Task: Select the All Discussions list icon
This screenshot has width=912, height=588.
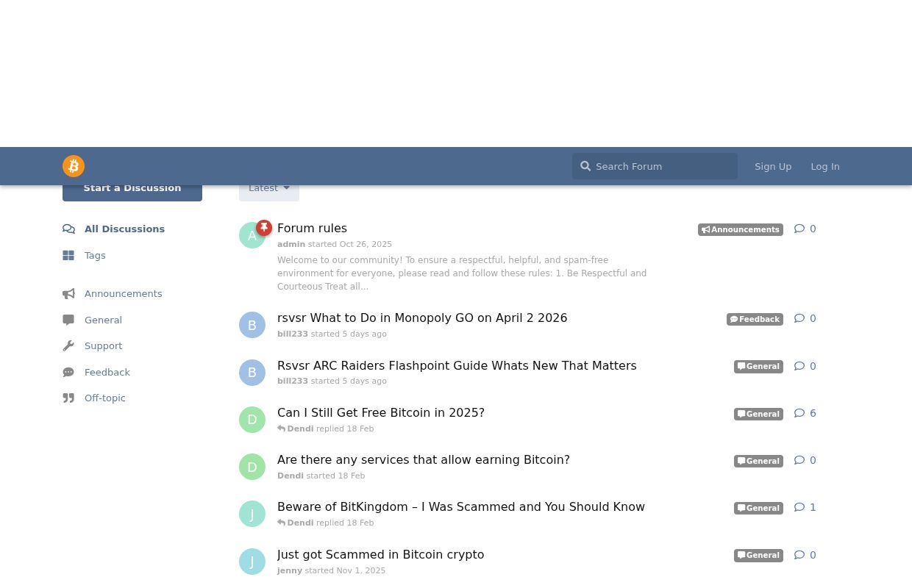Action: [x=68, y=229]
